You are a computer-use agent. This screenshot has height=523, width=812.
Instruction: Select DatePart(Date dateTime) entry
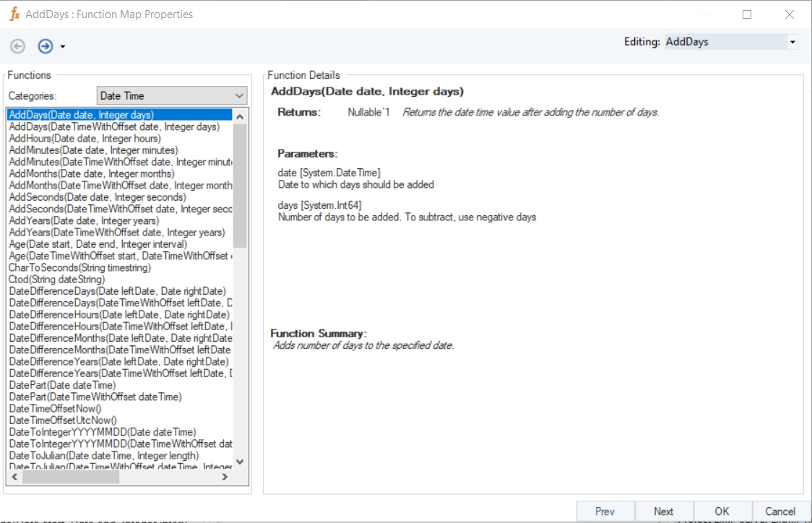click(x=62, y=385)
